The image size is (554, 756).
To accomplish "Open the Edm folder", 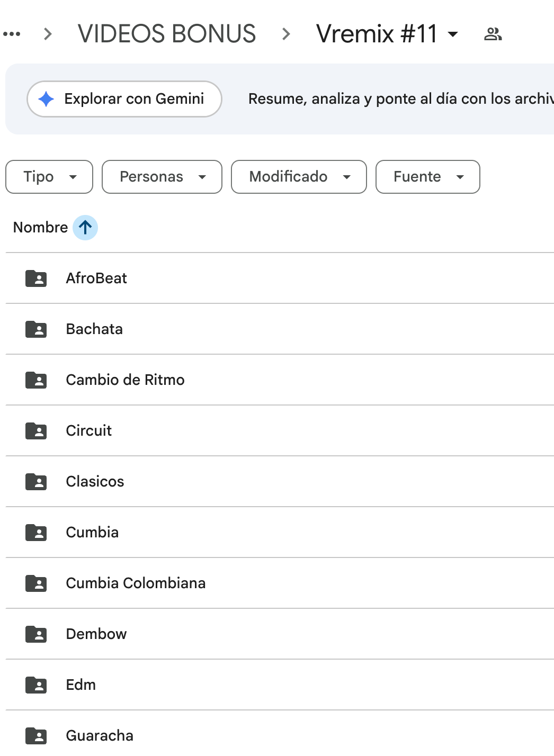I will click(x=81, y=685).
